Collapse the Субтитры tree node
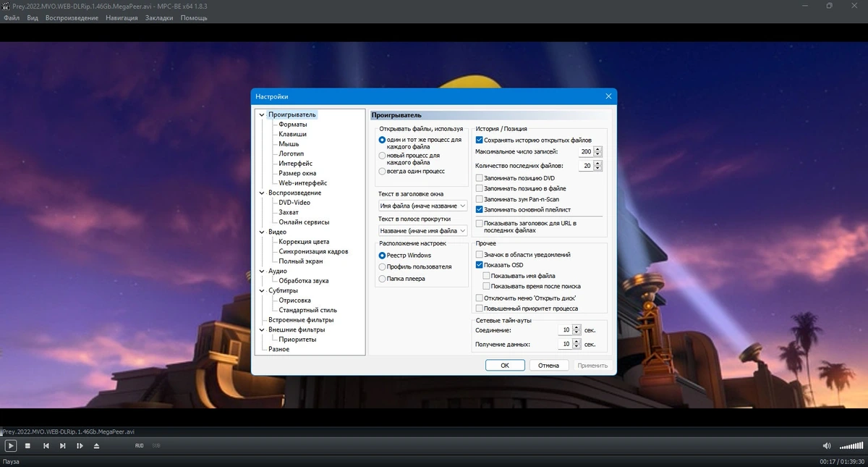This screenshot has width=868, height=467. tap(263, 290)
